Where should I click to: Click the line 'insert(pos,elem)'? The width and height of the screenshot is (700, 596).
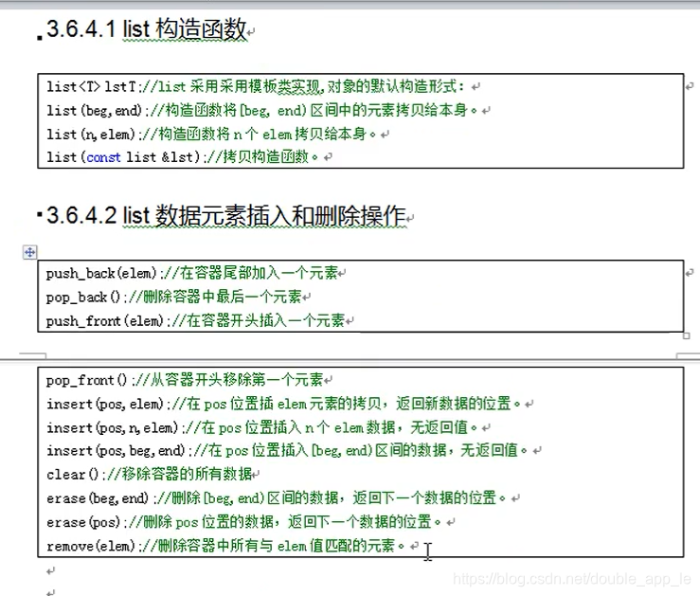point(283,404)
